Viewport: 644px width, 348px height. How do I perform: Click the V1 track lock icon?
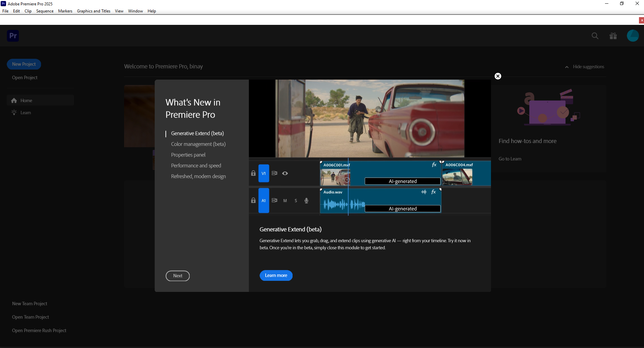[253, 173]
